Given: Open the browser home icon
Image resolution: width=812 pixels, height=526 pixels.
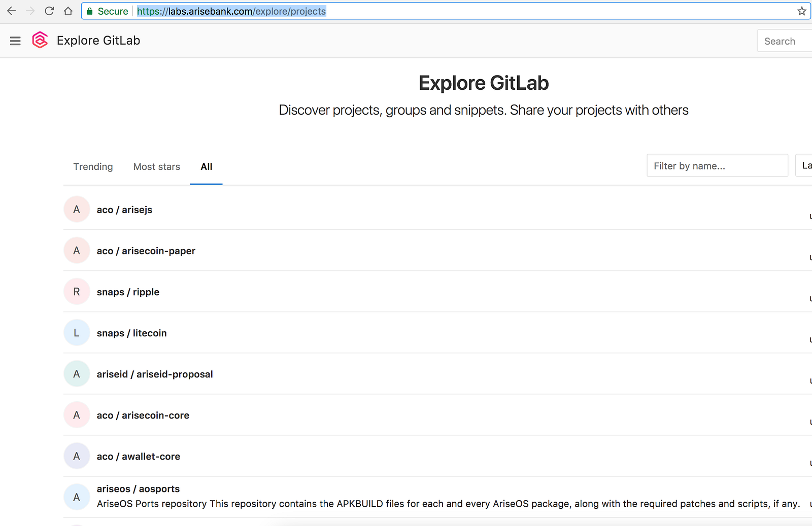Looking at the screenshot, I should (x=68, y=11).
